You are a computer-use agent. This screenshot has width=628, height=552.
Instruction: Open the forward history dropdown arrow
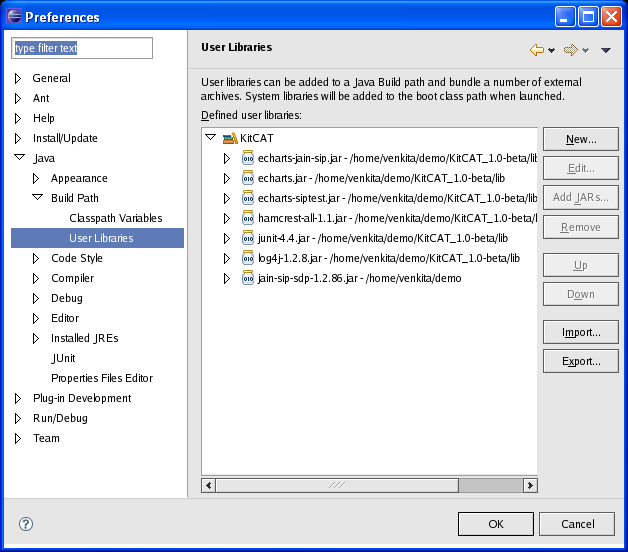pyautogui.click(x=586, y=50)
